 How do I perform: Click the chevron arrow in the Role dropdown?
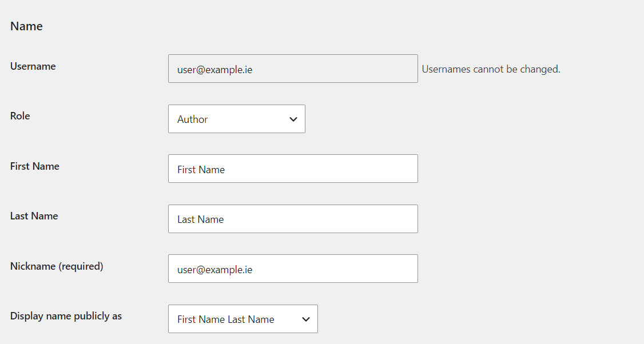pos(293,119)
